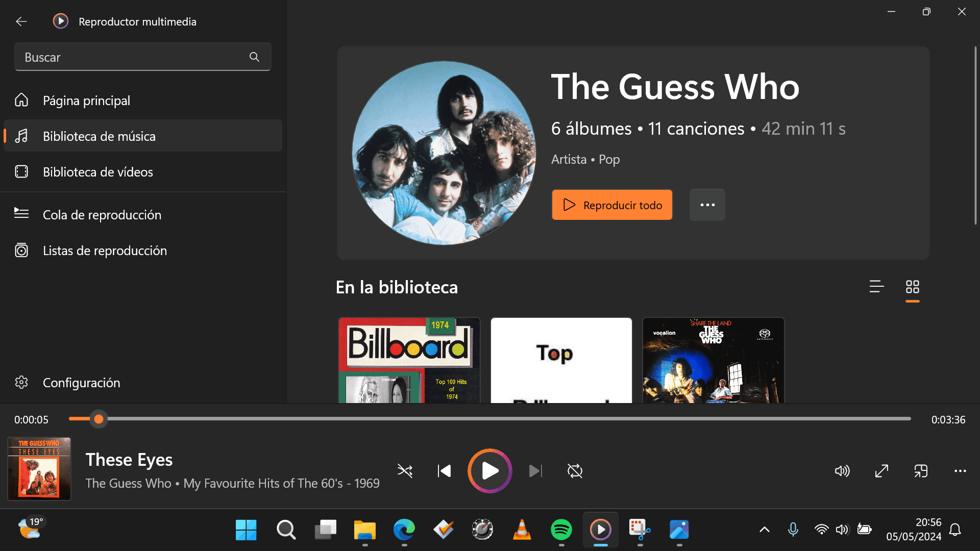Open more playback options menu

960,471
